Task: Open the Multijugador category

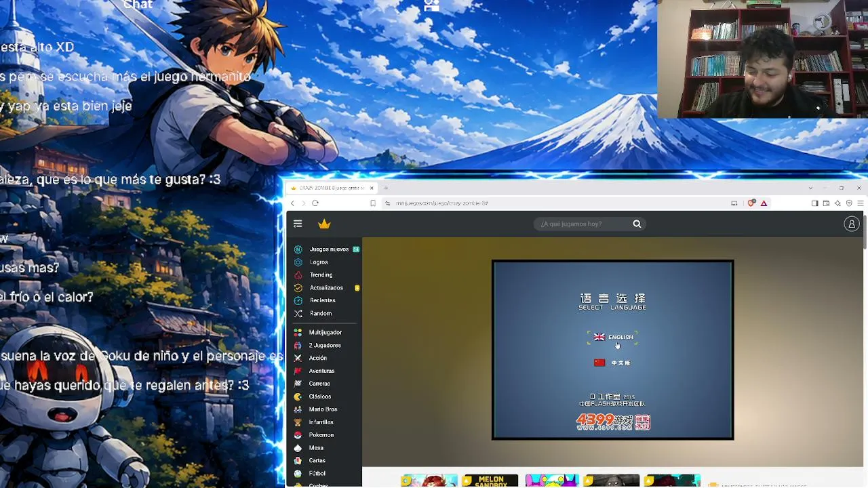Action: point(325,333)
